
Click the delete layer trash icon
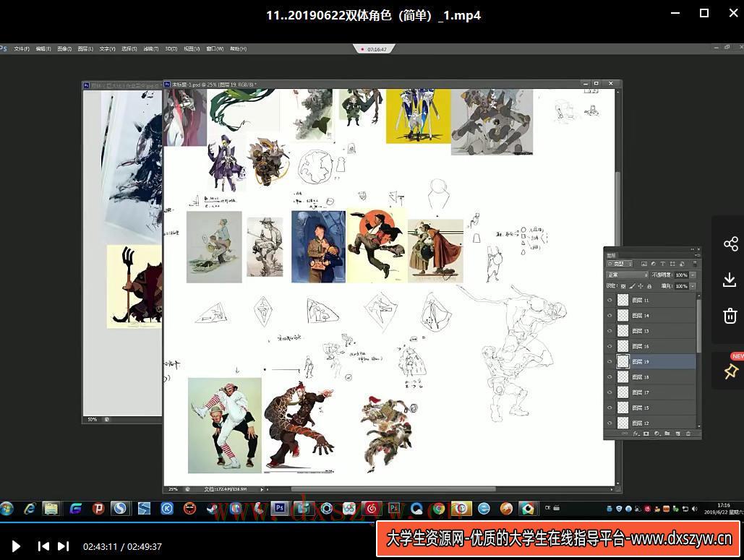click(x=688, y=434)
